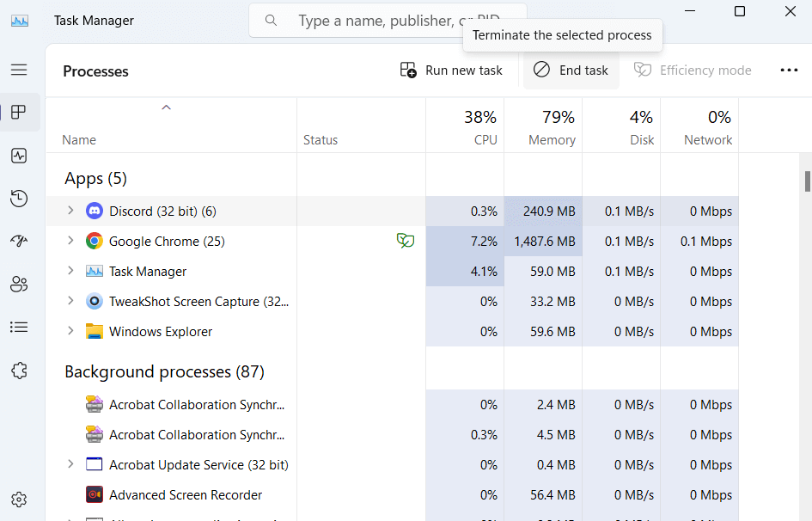Expand the Google Chrome process group

[x=71, y=241]
